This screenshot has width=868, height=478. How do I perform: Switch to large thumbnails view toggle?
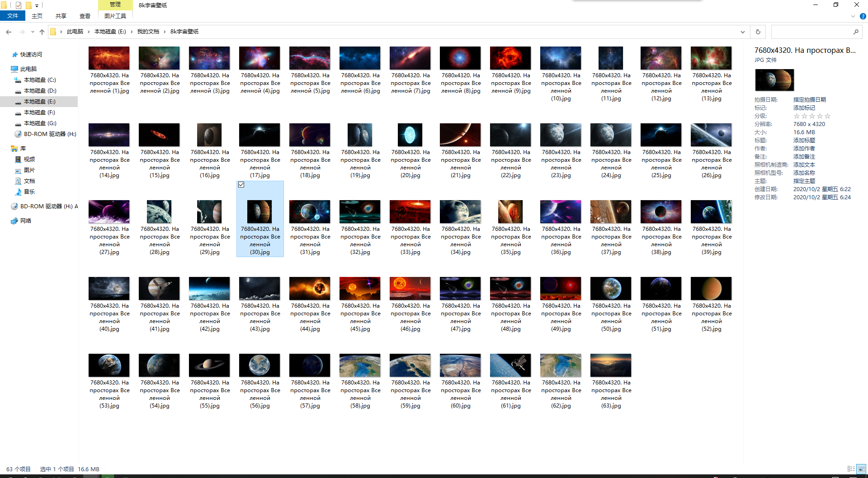click(x=861, y=469)
